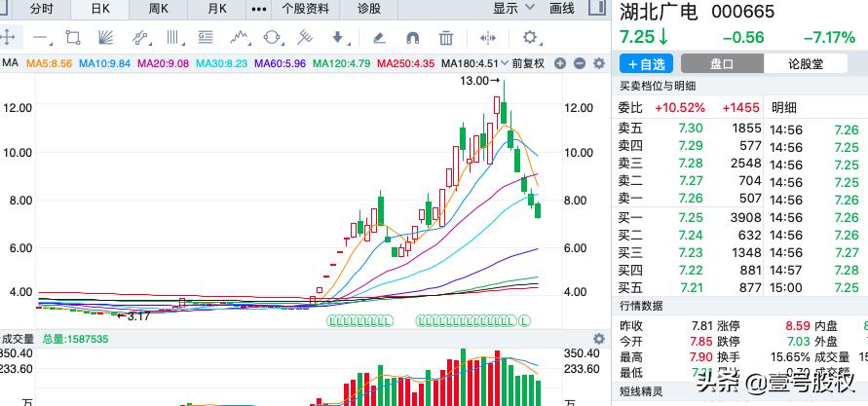
Task: Enable the magnet snap tool
Action: coord(412,38)
